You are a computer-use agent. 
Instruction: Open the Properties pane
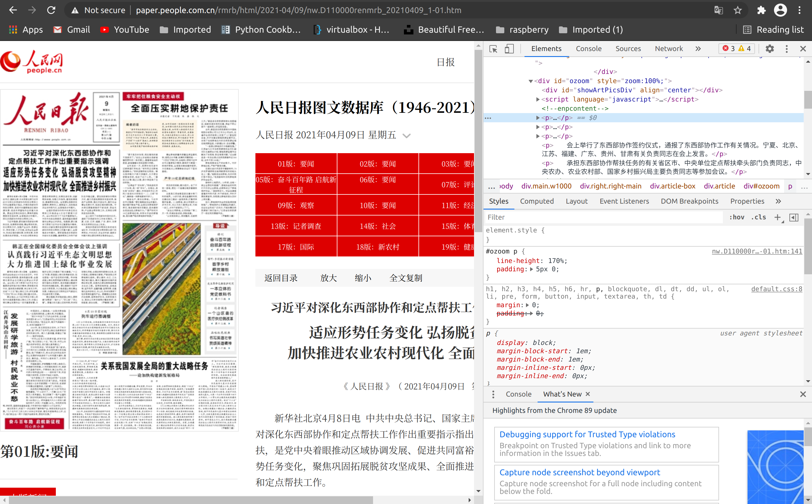747,201
